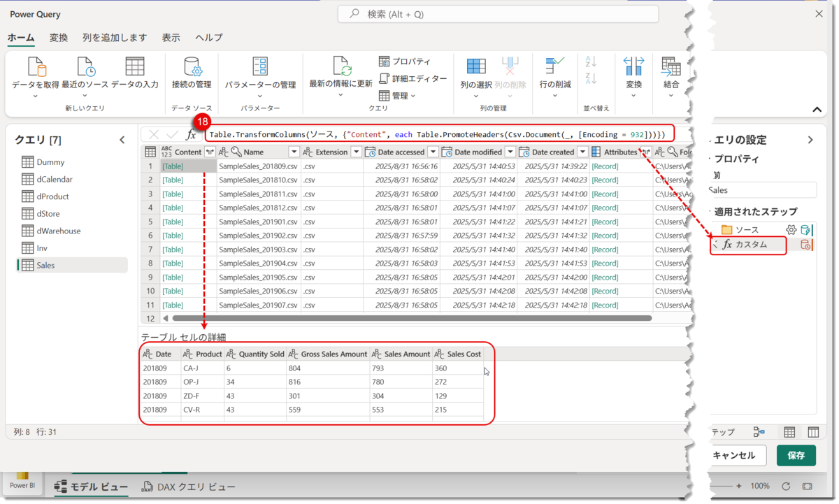The image size is (839, 504).
Task: Switch to the ホーム tab
Action: pyautogui.click(x=21, y=38)
